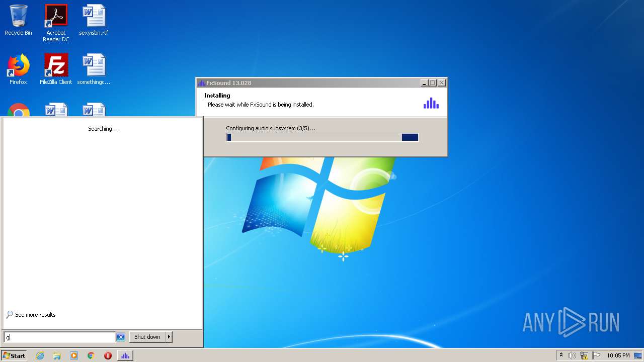Click the 10:05 PM taskbar clock

click(618, 355)
